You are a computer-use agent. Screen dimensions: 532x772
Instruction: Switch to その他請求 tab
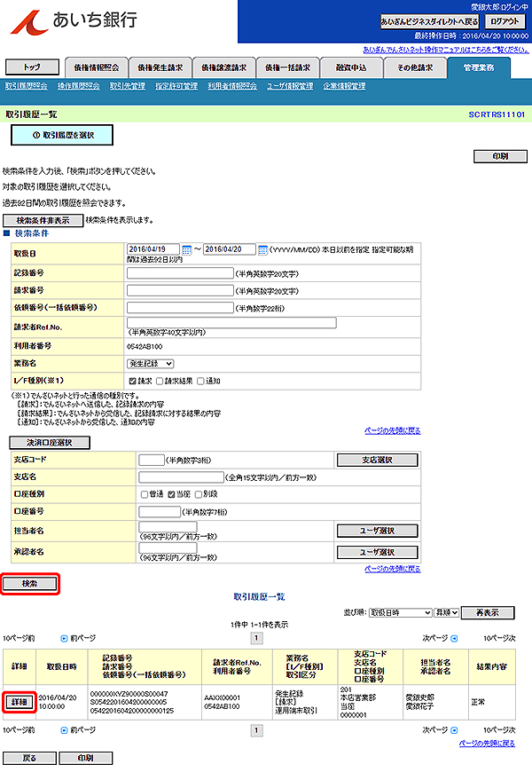[x=415, y=68]
